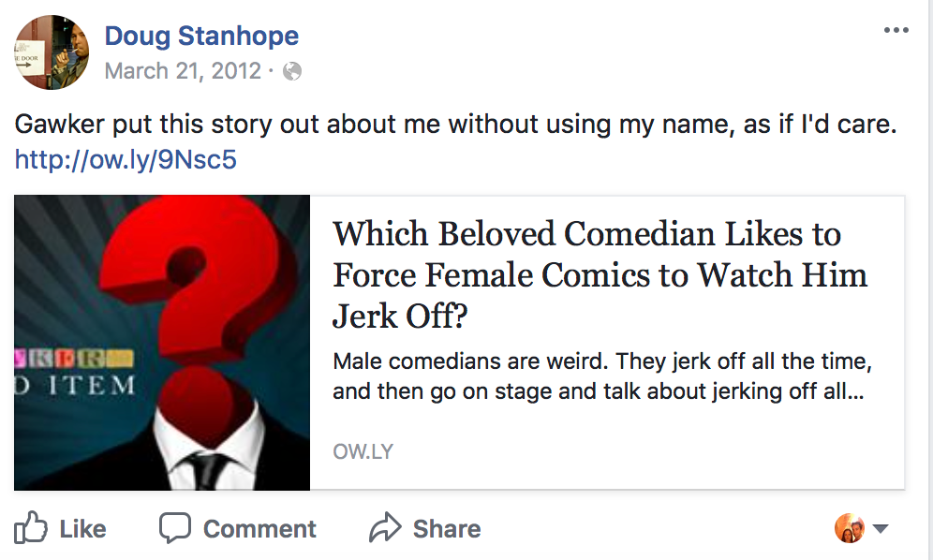Follow the http://ow.ly/9Nsc5 link
This screenshot has width=933, height=560.
(126, 160)
